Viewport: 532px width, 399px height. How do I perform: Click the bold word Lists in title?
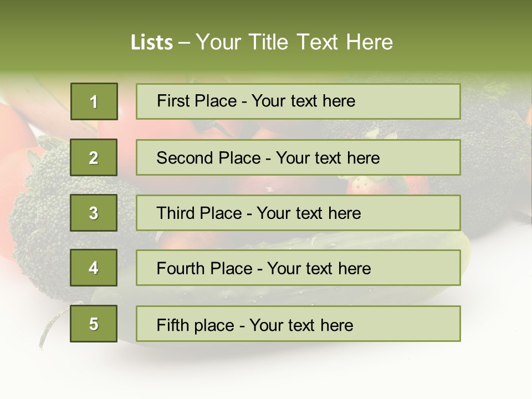click(152, 42)
